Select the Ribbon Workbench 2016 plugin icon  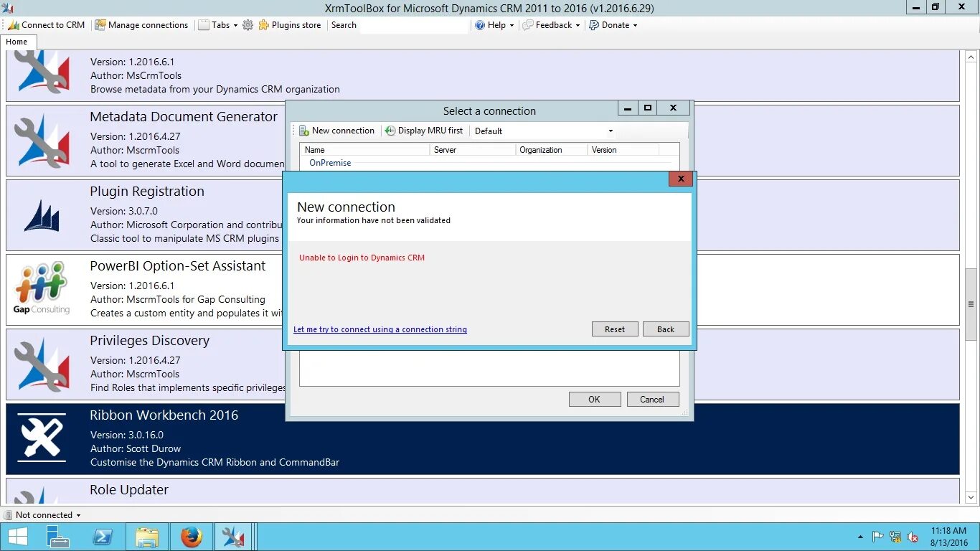click(42, 437)
